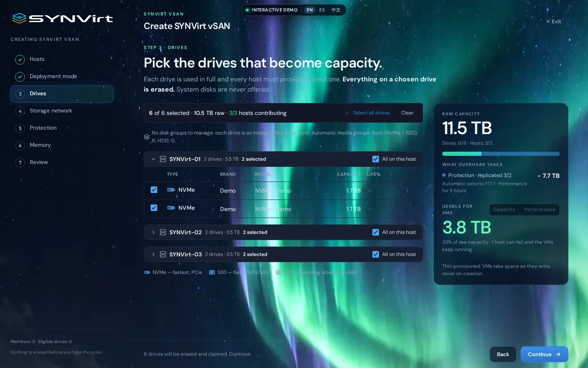Click the Clear button
This screenshot has height=368, width=588.
click(407, 113)
